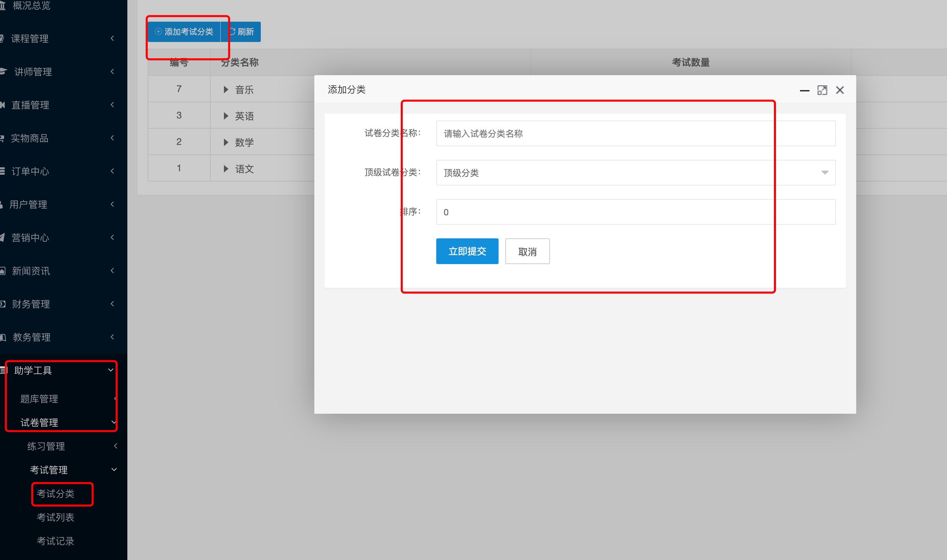The width and height of the screenshot is (947, 560).
Task: Click the 助学工具 down chevron
Action: coord(111,370)
